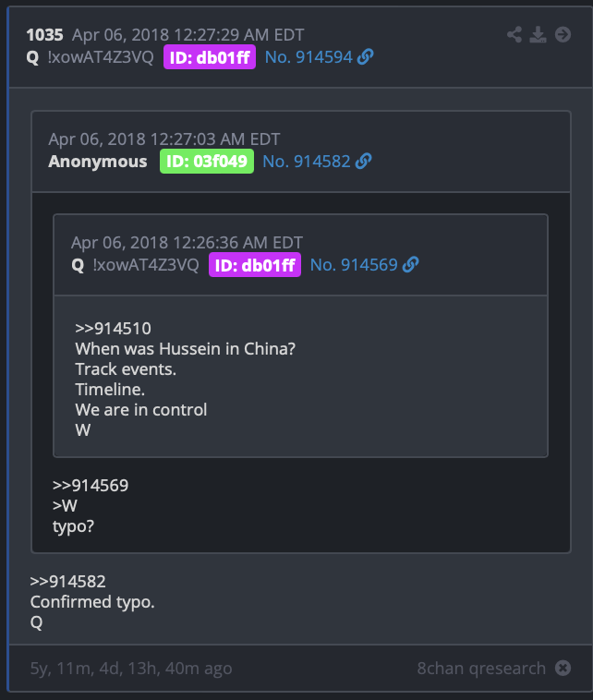Click the X circle icon near 8chan qresearch
Screen dimensions: 593x700
tap(563, 668)
